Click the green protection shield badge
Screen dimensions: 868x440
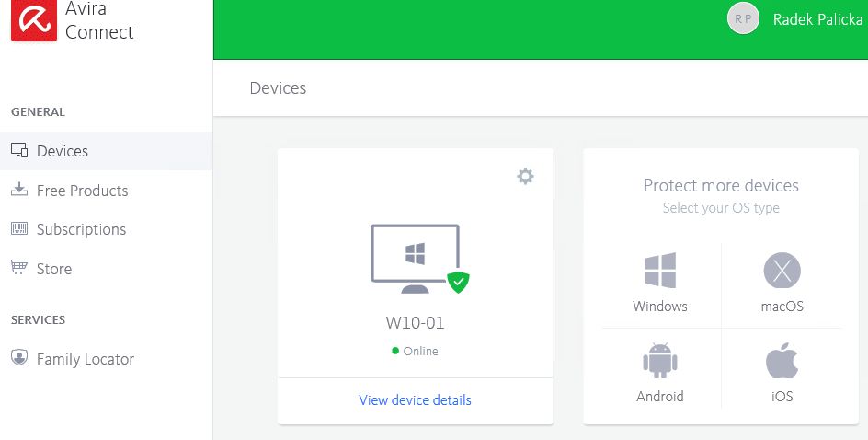458,282
